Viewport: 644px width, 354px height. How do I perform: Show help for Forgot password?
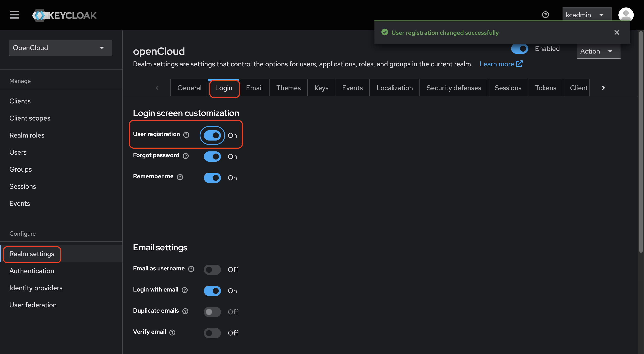coord(186,156)
